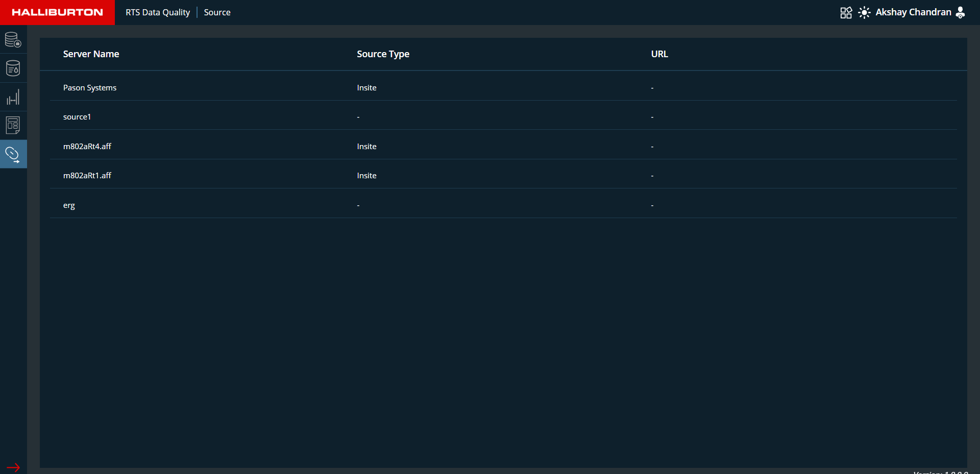
Task: Open the report layout sidebar icon
Action: [13, 125]
